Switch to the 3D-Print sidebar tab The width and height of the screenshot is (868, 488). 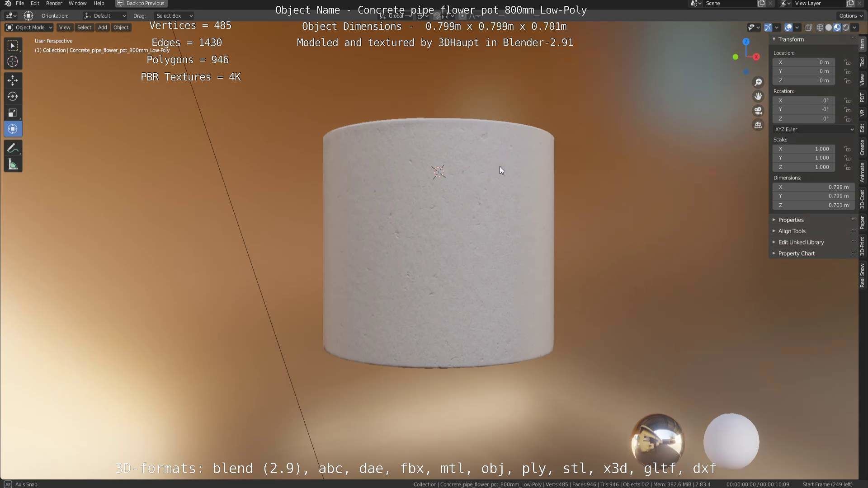(x=863, y=246)
